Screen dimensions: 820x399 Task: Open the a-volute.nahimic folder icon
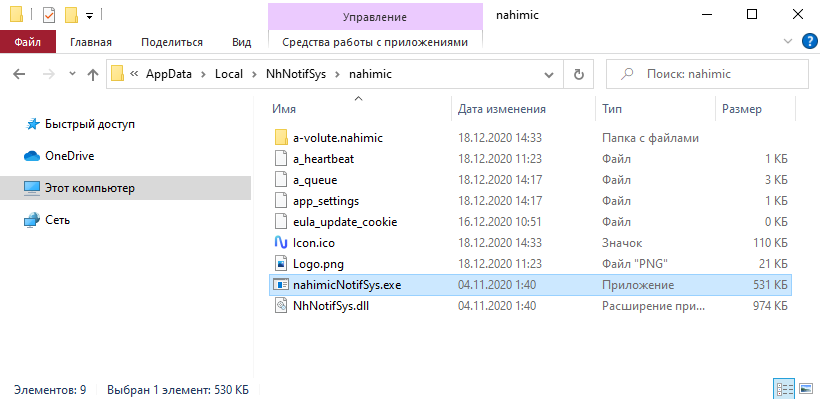tap(281, 138)
